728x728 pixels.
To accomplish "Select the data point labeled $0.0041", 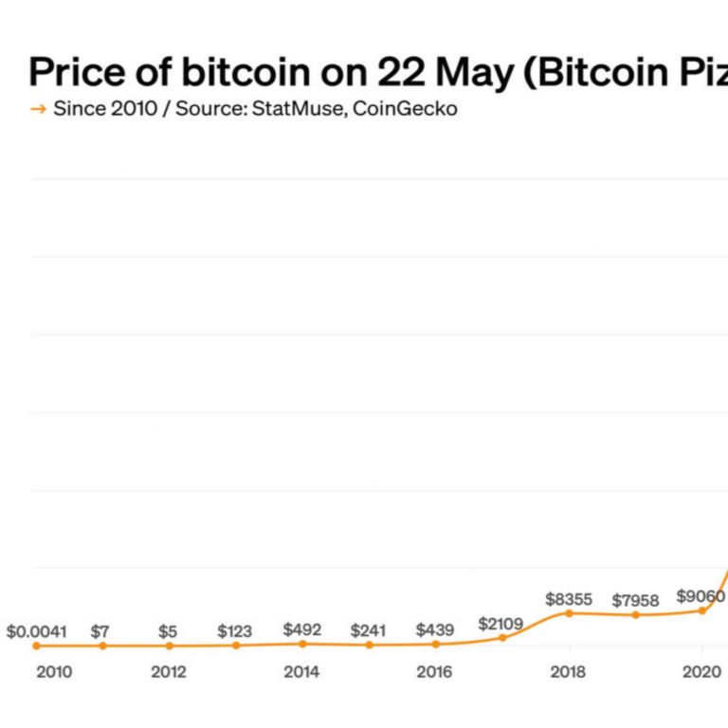I will pyautogui.click(x=37, y=646).
